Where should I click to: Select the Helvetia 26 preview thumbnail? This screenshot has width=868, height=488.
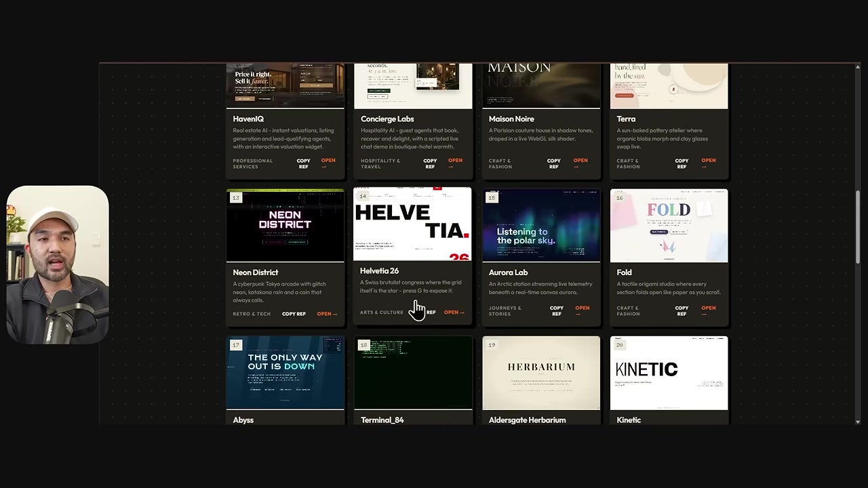412,224
